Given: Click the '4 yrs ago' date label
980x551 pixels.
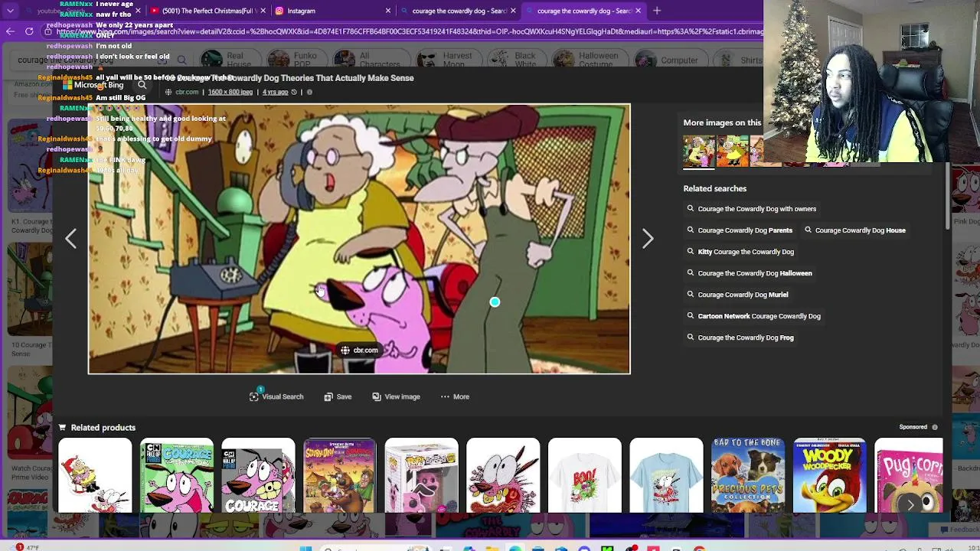Looking at the screenshot, I should coord(275,92).
